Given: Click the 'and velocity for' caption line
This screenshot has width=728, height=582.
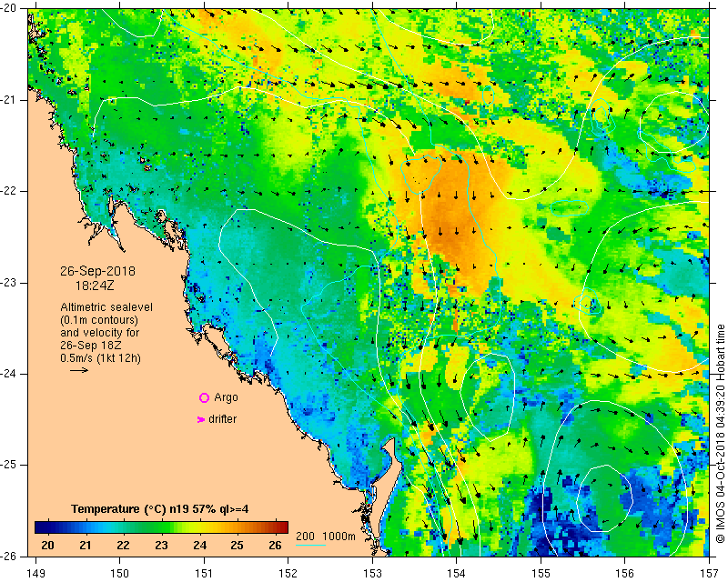Looking at the screenshot, I should 100,333.
